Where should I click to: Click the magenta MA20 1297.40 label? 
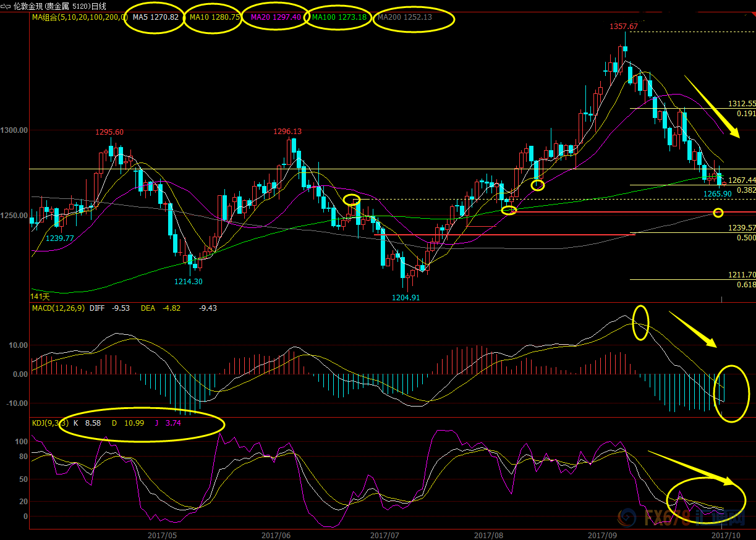(276, 17)
